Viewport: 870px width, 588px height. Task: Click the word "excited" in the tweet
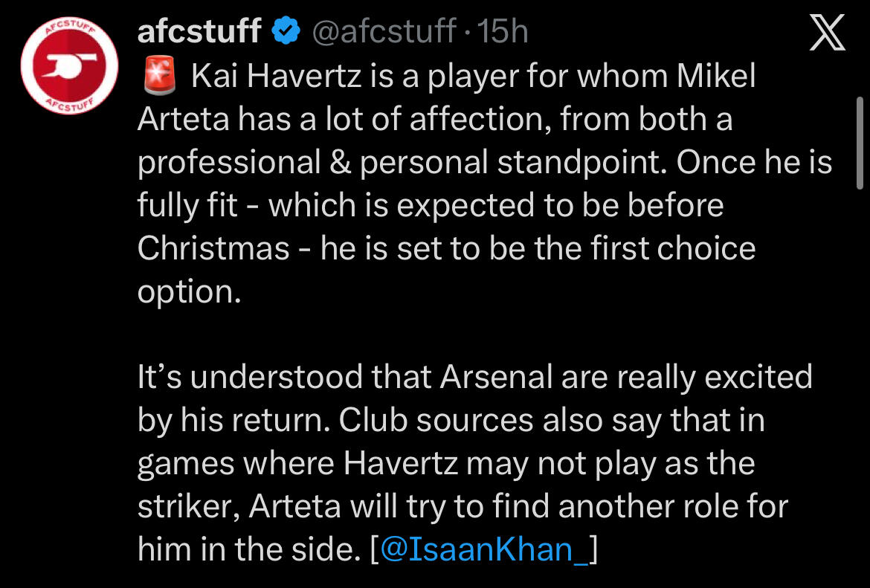click(x=758, y=378)
